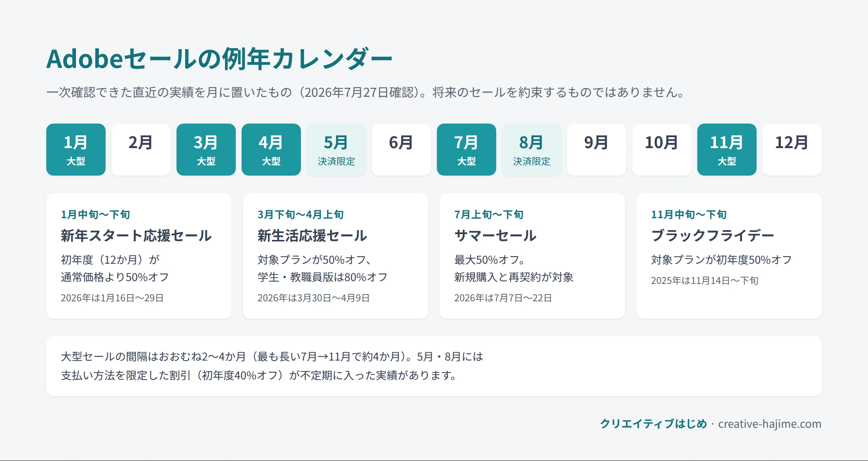This screenshot has width=868, height=461.
Task: Click the date 2026年は1月16日〜29日
Action: click(112, 298)
